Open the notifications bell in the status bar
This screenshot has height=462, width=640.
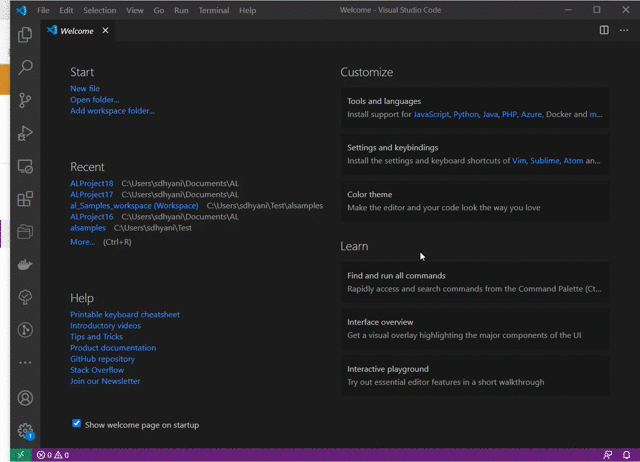626,455
